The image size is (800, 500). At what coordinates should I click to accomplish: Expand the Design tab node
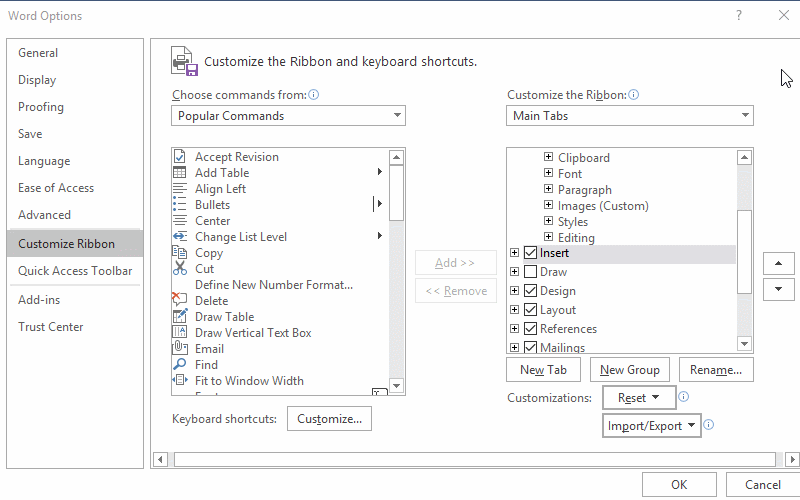point(514,290)
